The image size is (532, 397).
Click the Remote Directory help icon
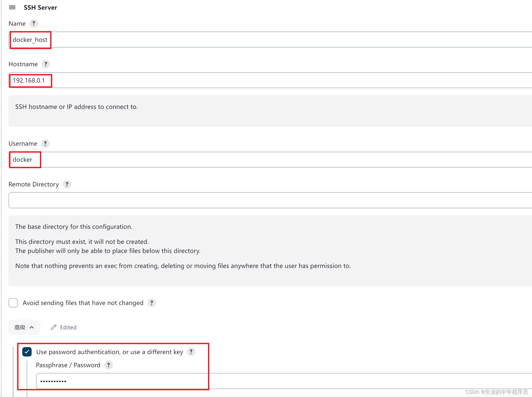pyautogui.click(x=67, y=184)
